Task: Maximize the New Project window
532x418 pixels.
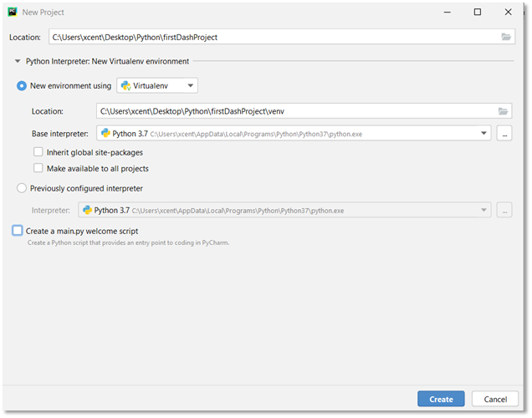Action: pos(478,13)
